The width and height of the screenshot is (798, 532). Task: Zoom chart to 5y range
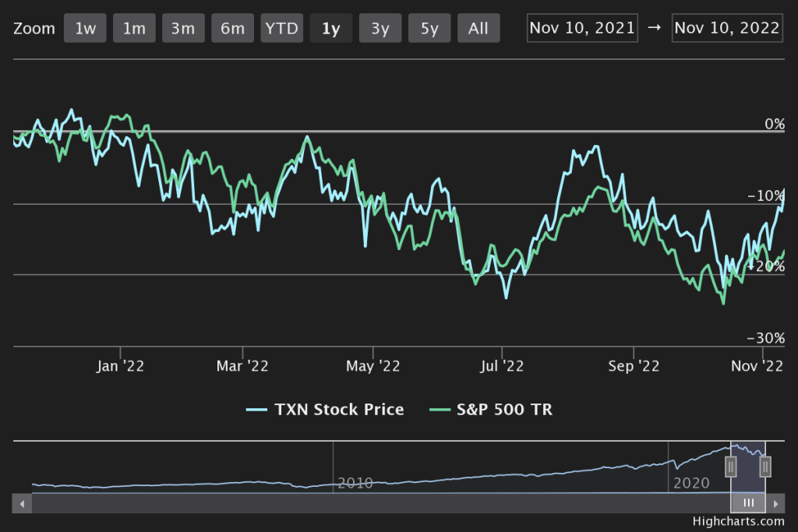(x=429, y=29)
